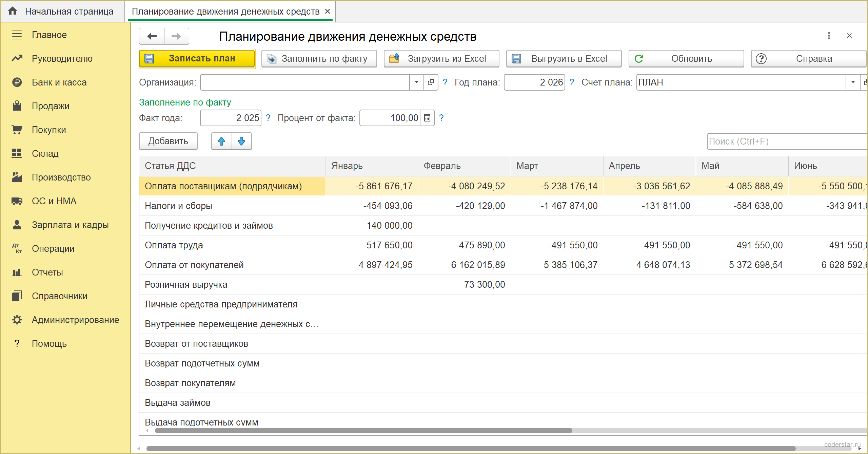Click Статья ДДС column header

(233, 166)
